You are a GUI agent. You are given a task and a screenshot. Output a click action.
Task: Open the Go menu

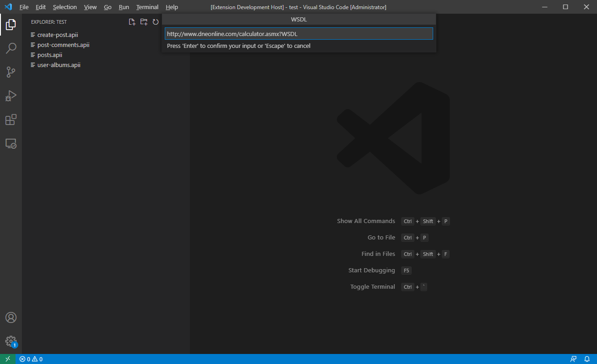coord(108,7)
